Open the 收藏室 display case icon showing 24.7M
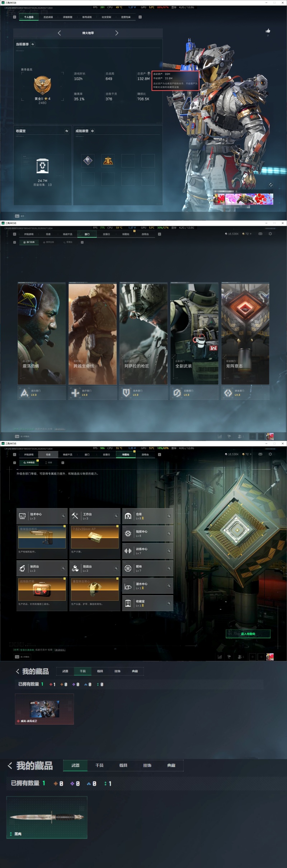This screenshot has height=868, width=287. click(42, 166)
